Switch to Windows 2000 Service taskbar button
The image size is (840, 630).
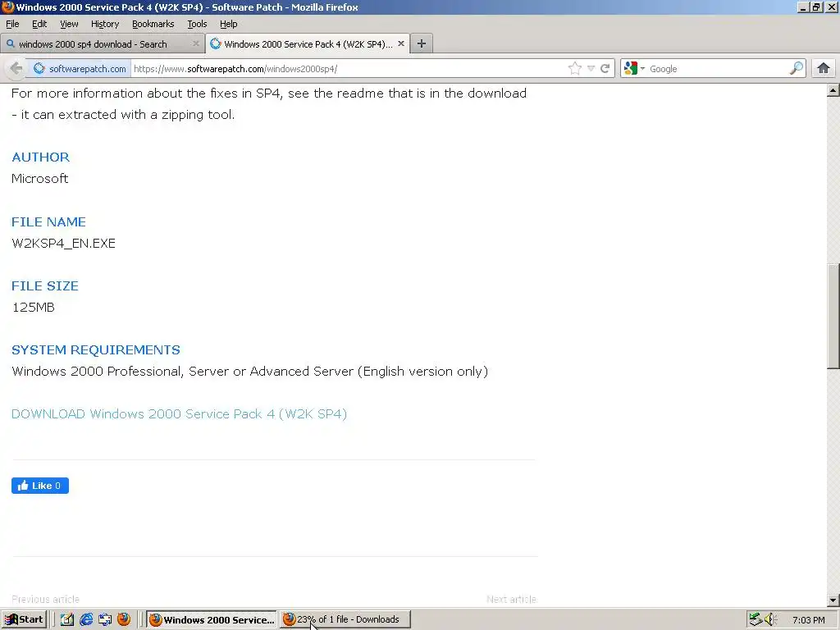212,620
